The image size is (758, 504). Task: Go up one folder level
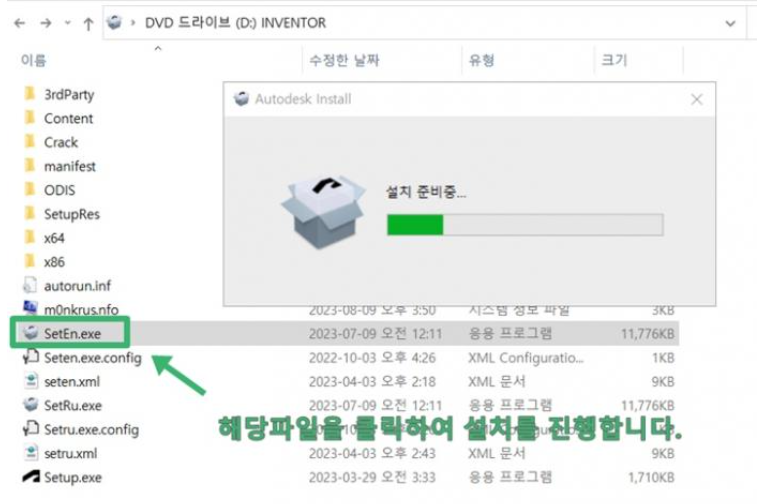point(88,24)
